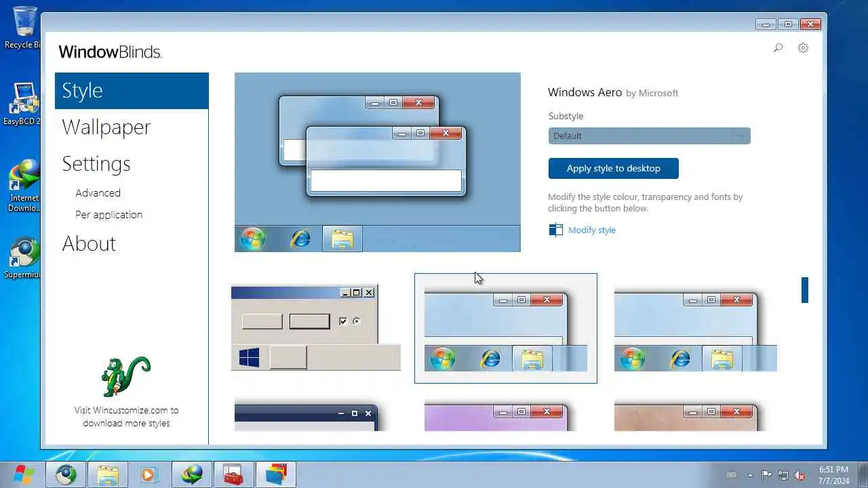Open Action Center flag icon
Screen dimensions: 868x488
tap(767, 475)
